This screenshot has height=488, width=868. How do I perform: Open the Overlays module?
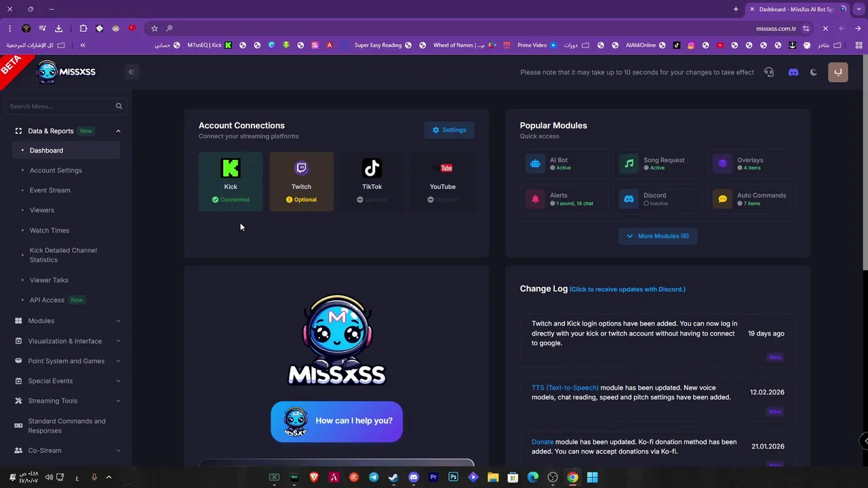pos(752,163)
